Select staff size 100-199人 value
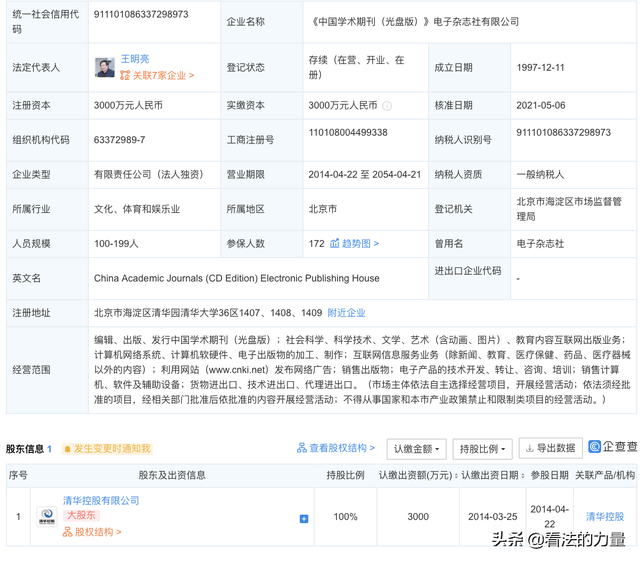 (116, 244)
